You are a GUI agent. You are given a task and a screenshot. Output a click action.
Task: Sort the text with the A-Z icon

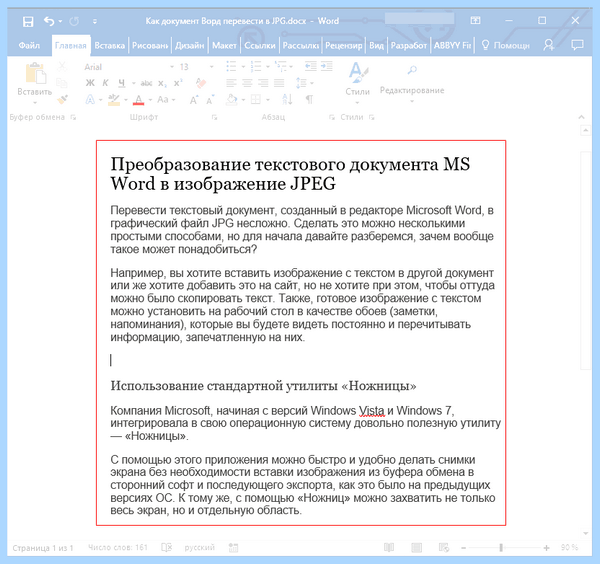pos(287,100)
